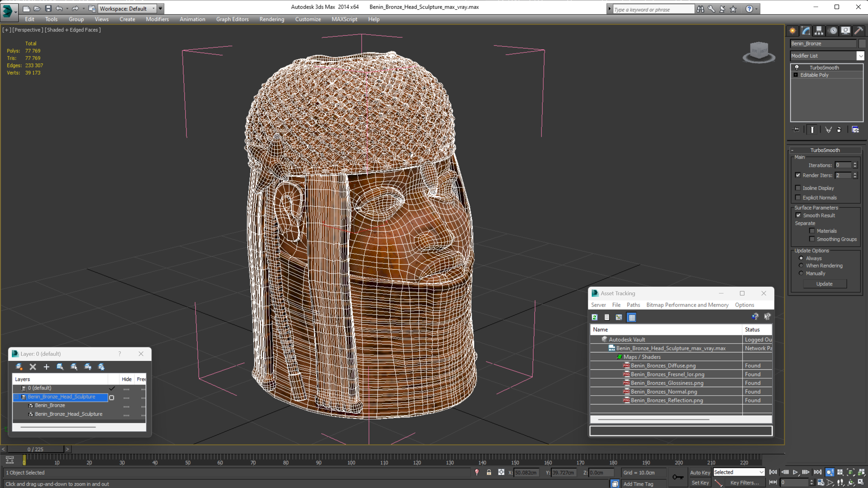Screen dimensions: 868x488
Task: Toggle Smooth Result checkbox
Action: point(798,215)
